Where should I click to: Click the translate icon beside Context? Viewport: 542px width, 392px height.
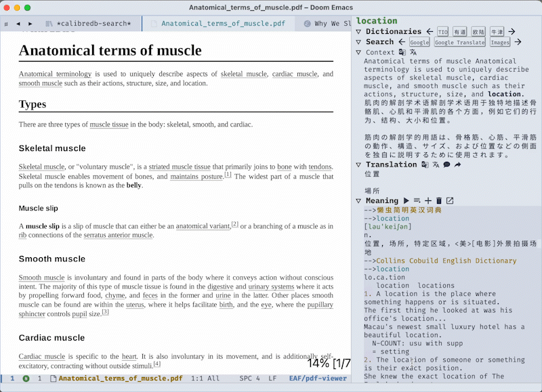click(413, 52)
